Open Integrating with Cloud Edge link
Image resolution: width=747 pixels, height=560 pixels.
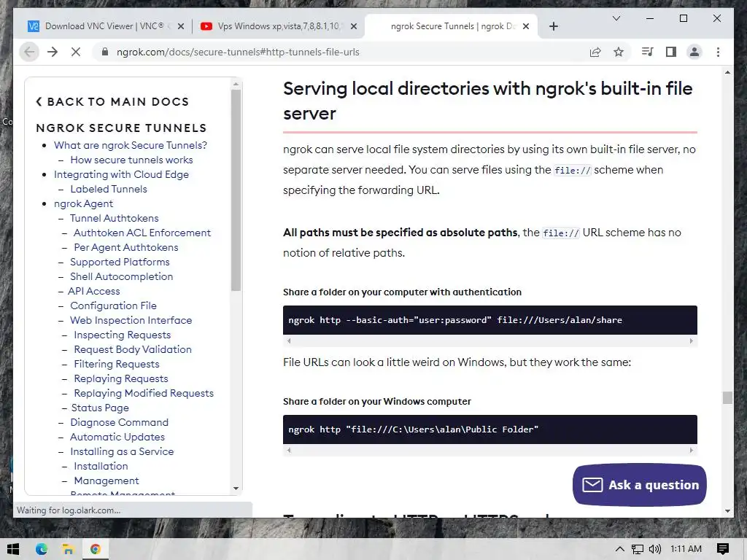point(121,174)
